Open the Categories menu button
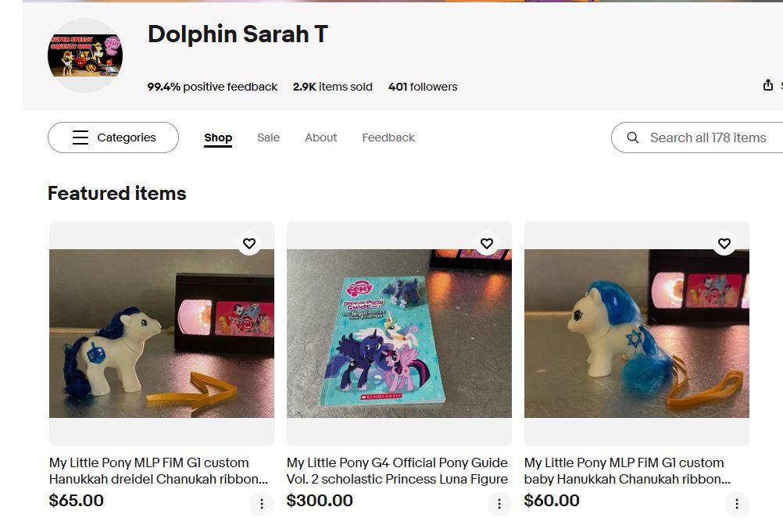 coord(113,137)
